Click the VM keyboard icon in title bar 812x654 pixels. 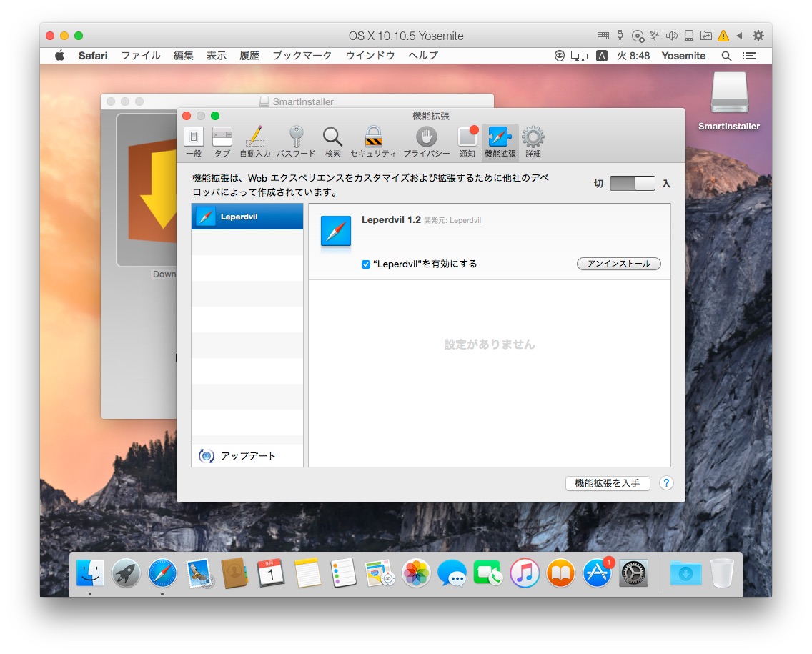tap(603, 36)
